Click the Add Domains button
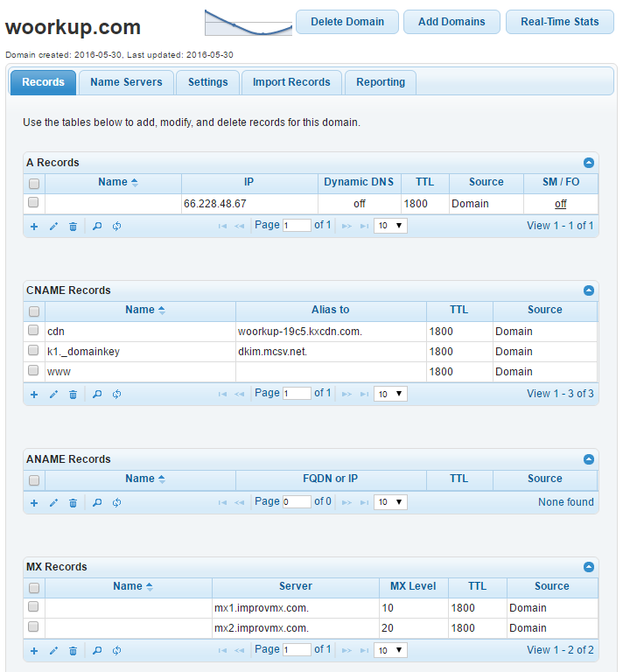 pyautogui.click(x=451, y=22)
